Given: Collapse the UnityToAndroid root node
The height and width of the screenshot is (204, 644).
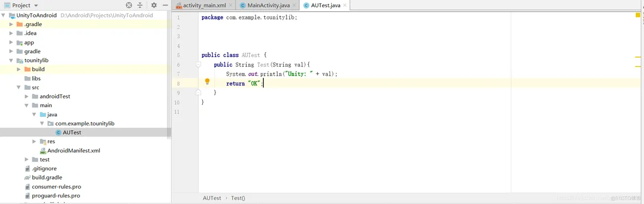Looking at the screenshot, I should 4,15.
